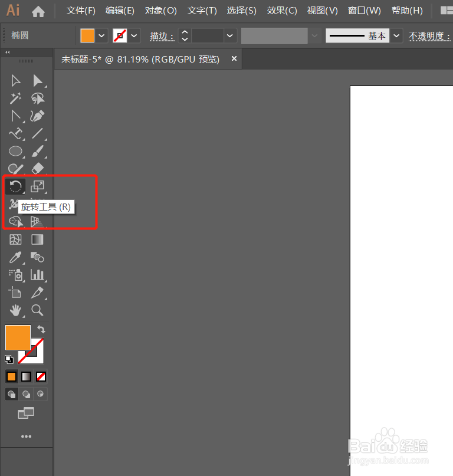Open Edit Toolbar three dots

click(x=26, y=436)
